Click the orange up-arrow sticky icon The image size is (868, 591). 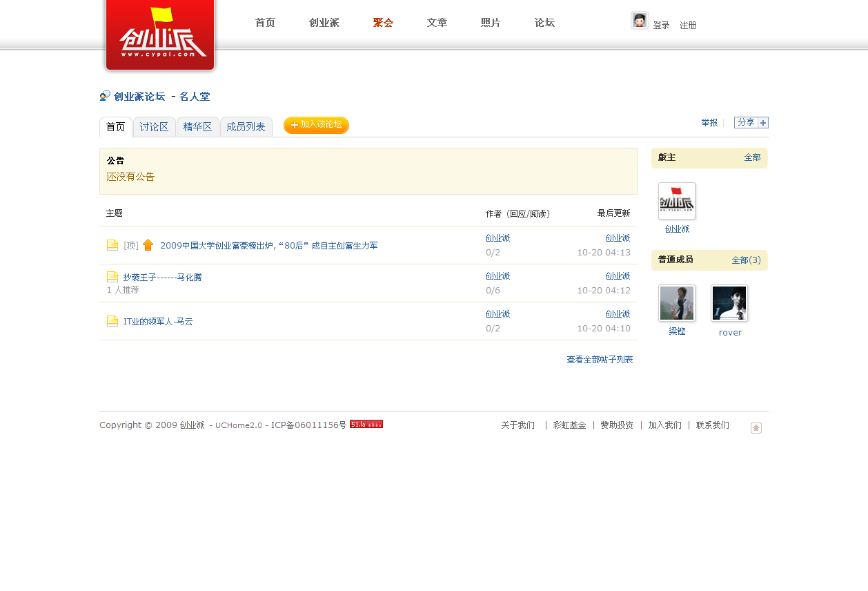tap(148, 245)
